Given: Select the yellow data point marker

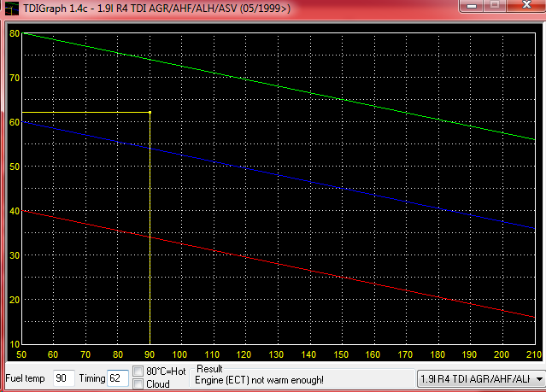Looking at the screenshot, I should click(x=150, y=112).
